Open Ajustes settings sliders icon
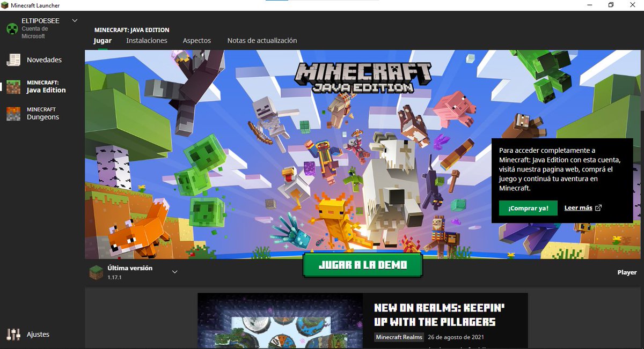This screenshot has width=644, height=349. point(13,334)
